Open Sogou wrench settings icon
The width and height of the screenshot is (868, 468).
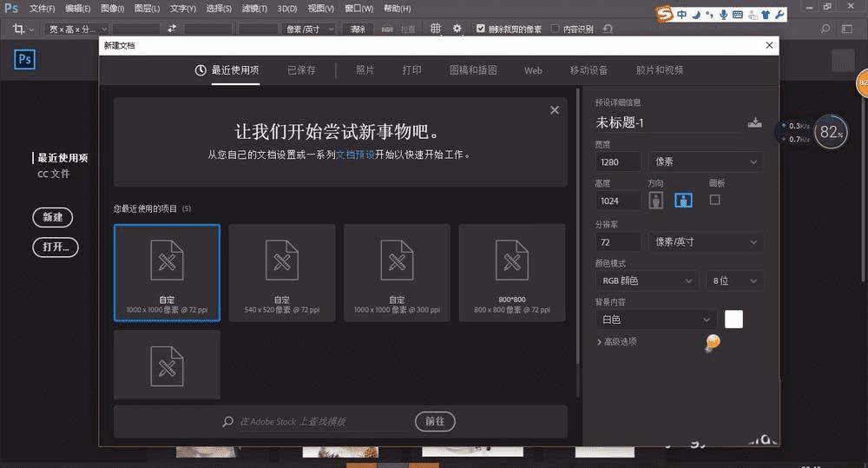(779, 15)
